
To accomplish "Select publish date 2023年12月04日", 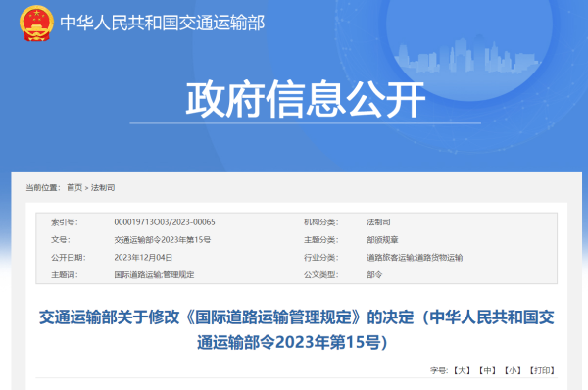I will pyautogui.click(x=143, y=258).
